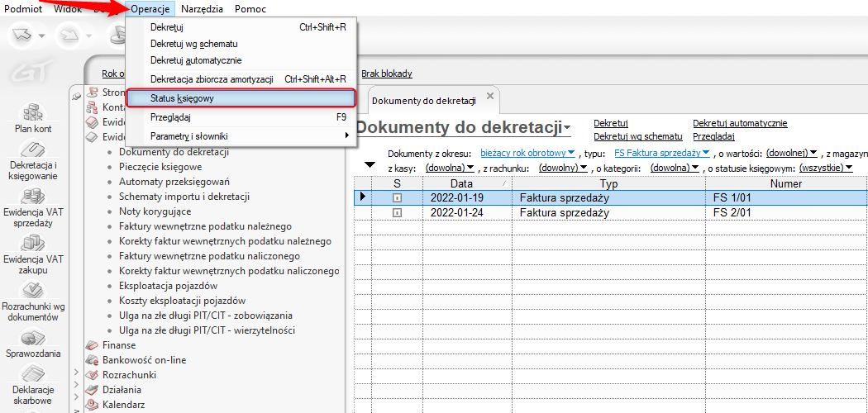The width and height of the screenshot is (868, 413).
Task: Open Deklaracje skarbowe sidebar icon
Action: (32, 378)
